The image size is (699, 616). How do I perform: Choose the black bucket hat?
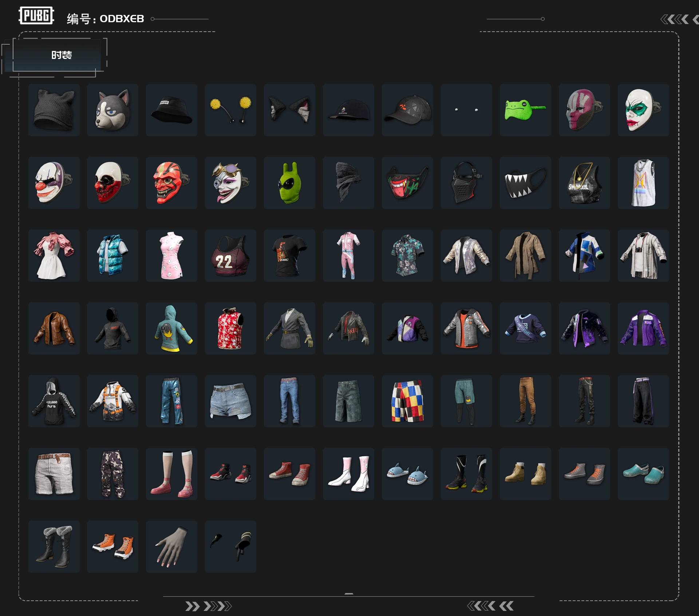(171, 110)
